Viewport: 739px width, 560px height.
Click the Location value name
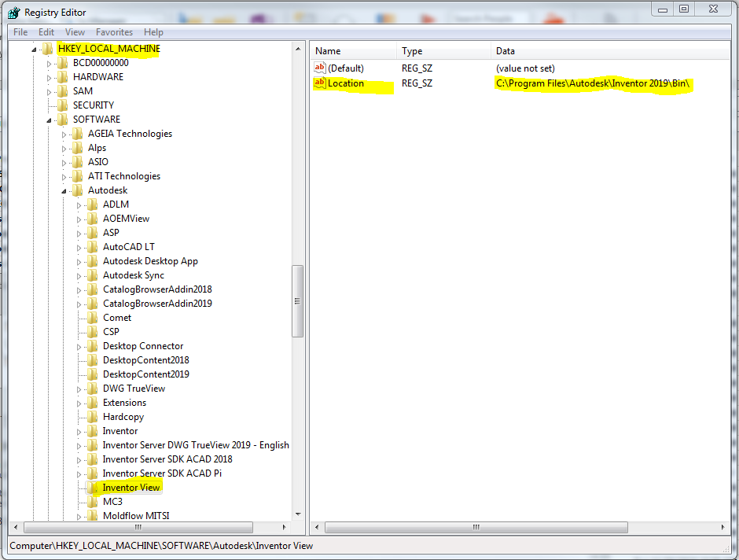[346, 83]
